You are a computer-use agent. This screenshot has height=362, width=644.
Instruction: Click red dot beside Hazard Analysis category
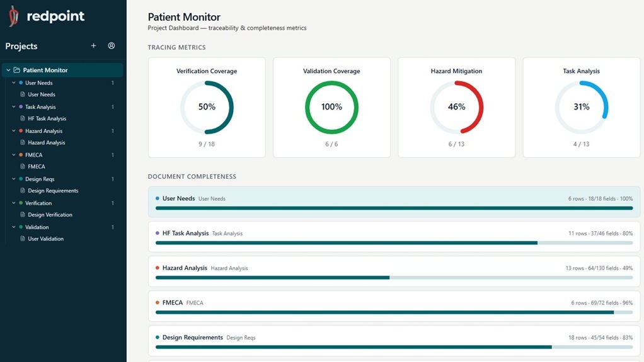(x=21, y=130)
